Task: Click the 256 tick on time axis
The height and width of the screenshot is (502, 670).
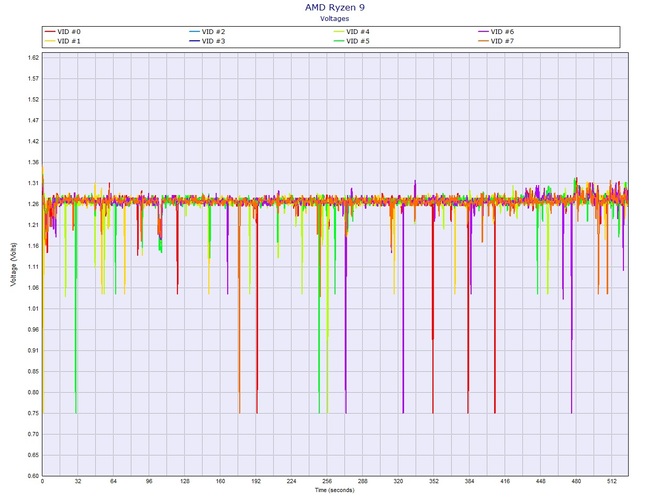Action: coord(327,481)
